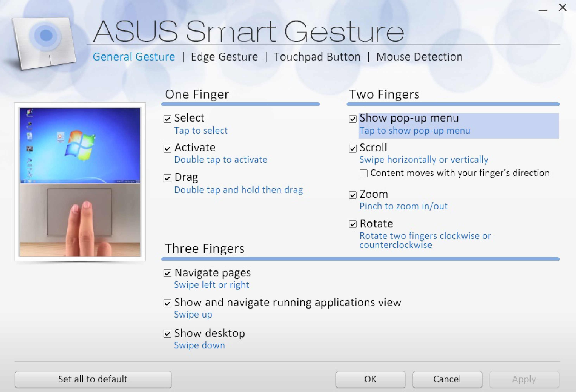Toggle the Drag one finger checkbox
Image resolution: width=576 pixels, height=392 pixels.
click(x=168, y=177)
